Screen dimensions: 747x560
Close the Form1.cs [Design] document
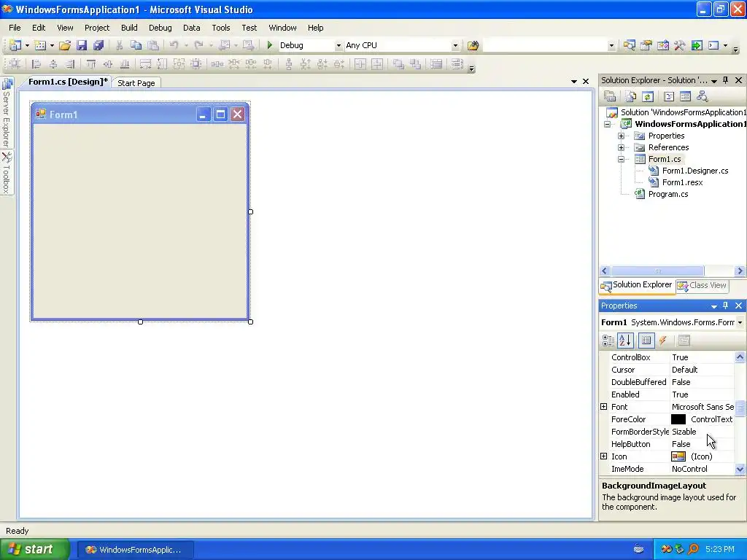586,82
